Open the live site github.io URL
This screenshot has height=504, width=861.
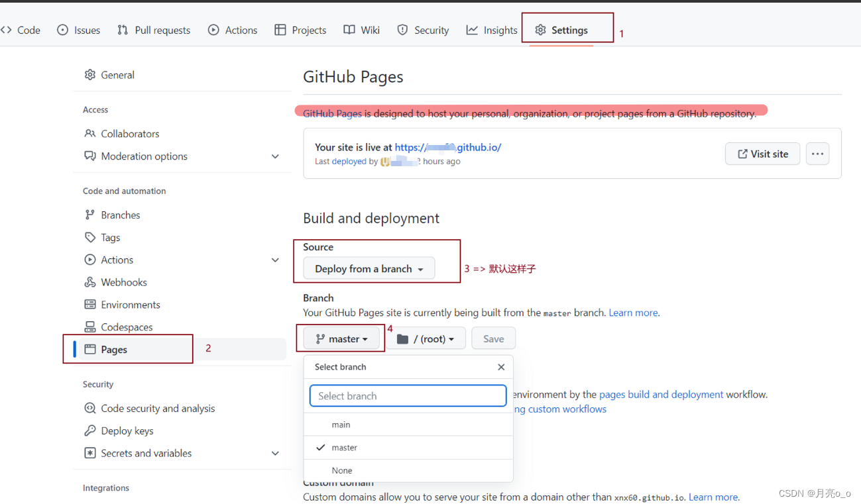448,147
